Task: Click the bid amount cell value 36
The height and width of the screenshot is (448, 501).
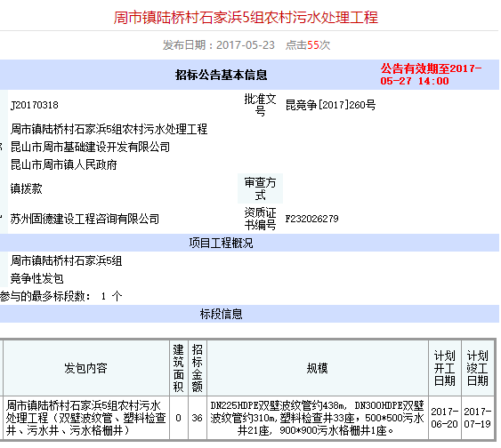Action: (x=198, y=418)
